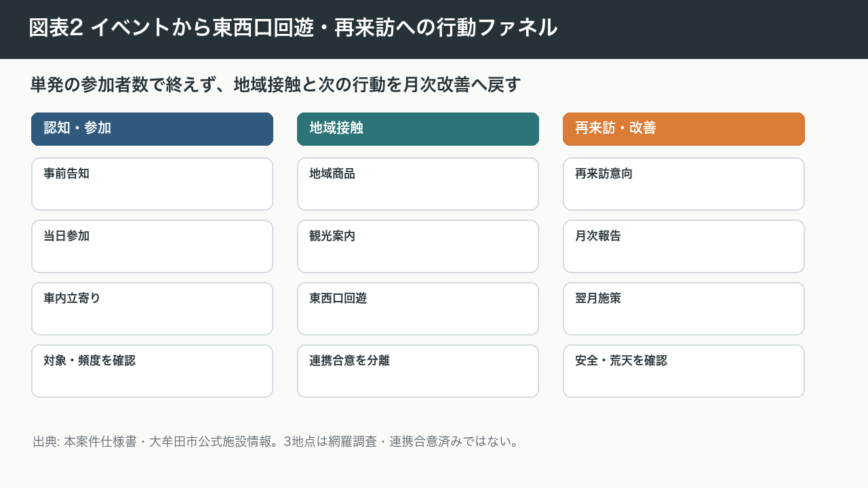Select the 車内立寄り card
868x488 pixels.
[x=152, y=309]
